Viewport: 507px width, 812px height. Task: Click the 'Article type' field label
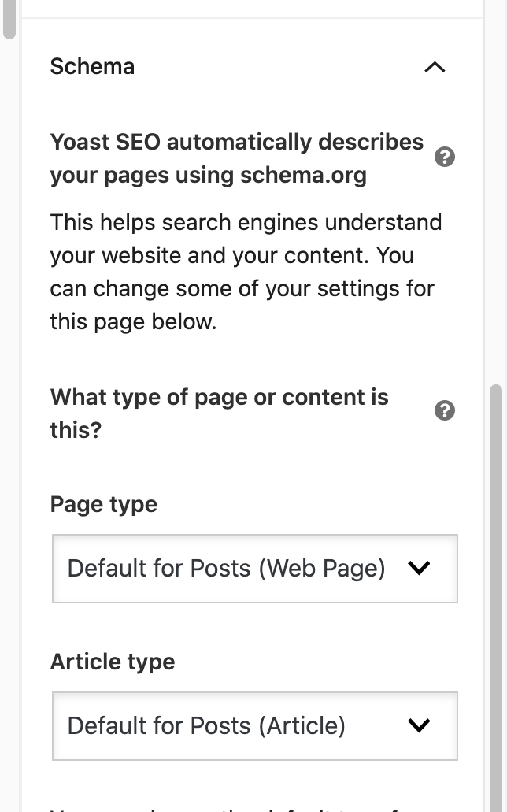113,662
